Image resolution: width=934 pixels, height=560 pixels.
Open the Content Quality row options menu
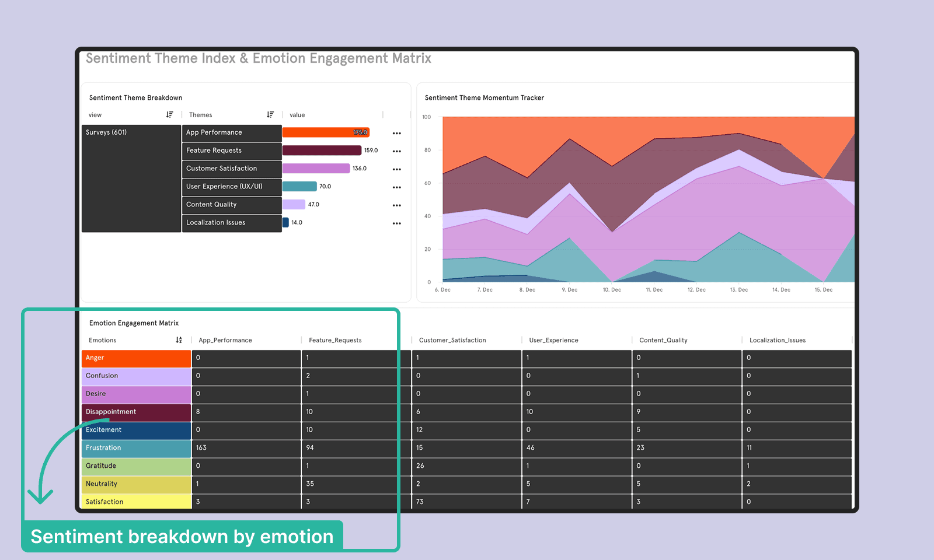tap(397, 205)
